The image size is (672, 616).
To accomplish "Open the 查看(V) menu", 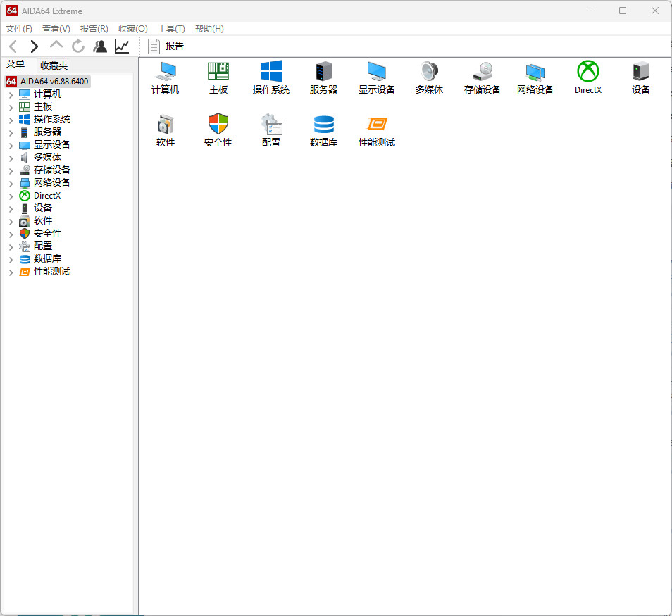I will [x=56, y=29].
